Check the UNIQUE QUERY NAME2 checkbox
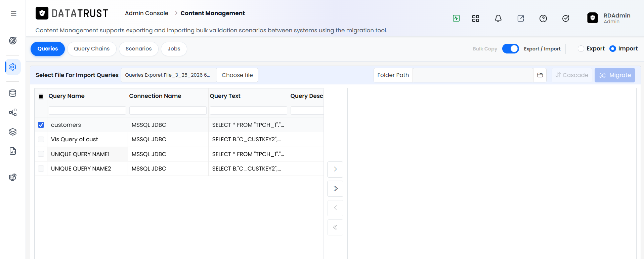This screenshot has height=259, width=644. coord(41,169)
